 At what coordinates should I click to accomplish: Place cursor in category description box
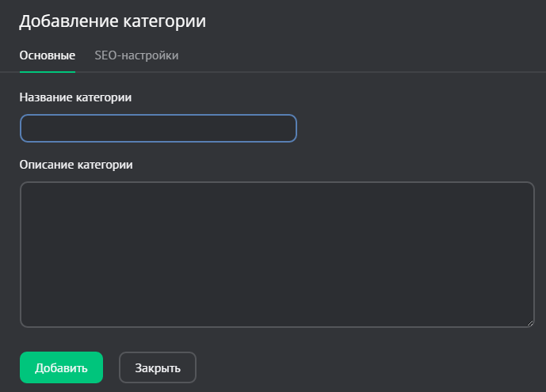[277, 254]
